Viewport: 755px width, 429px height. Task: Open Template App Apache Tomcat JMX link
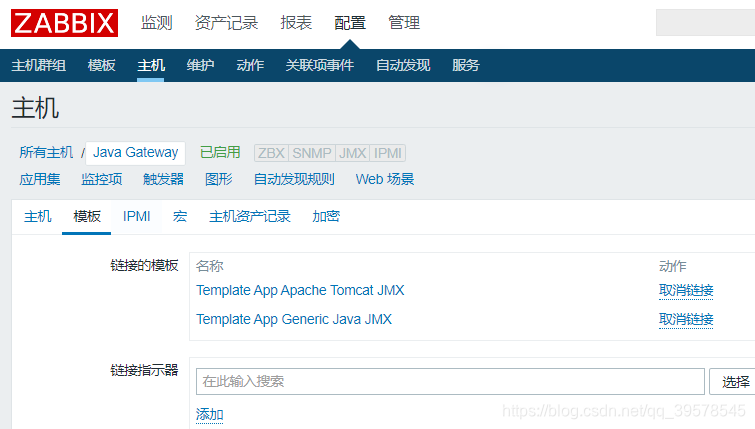point(300,290)
